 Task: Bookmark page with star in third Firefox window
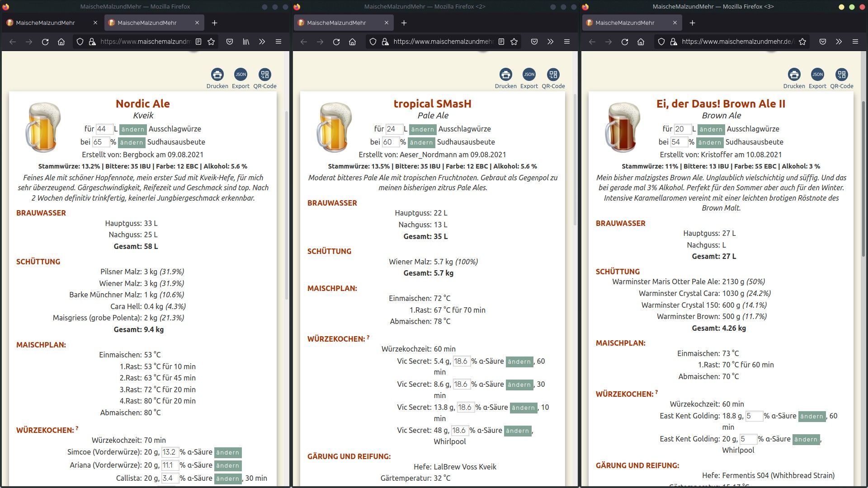point(802,42)
